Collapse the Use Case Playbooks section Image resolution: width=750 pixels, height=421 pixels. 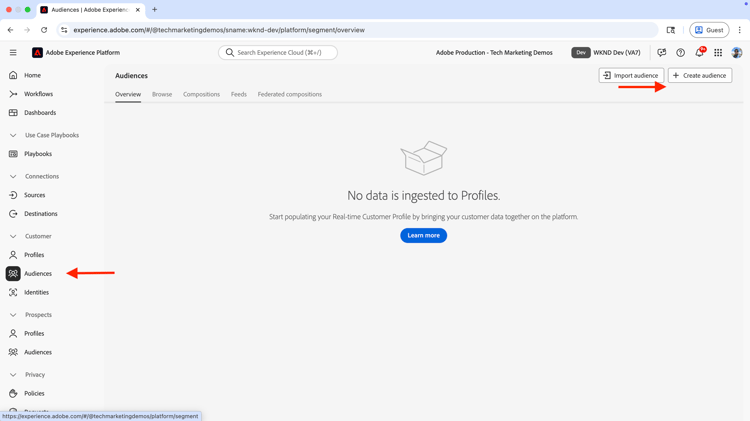tap(13, 135)
